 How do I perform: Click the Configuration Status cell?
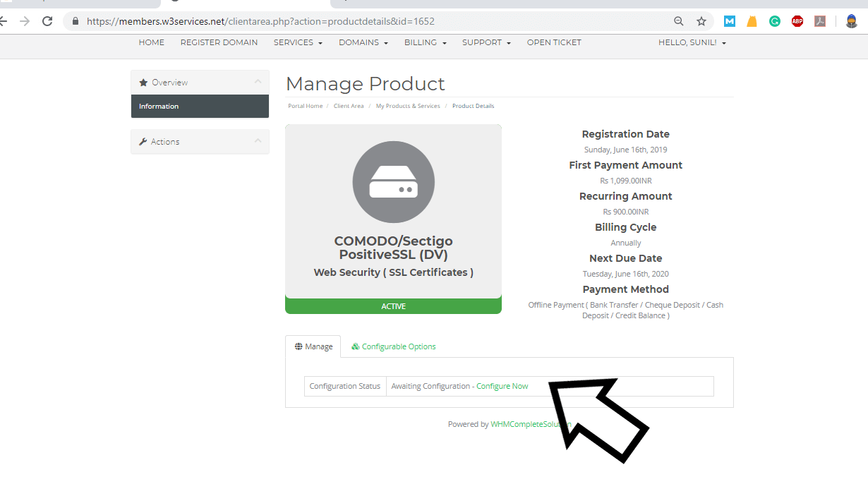345,386
